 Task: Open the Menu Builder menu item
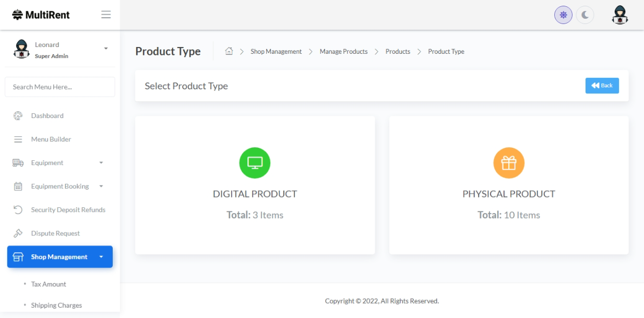point(51,139)
